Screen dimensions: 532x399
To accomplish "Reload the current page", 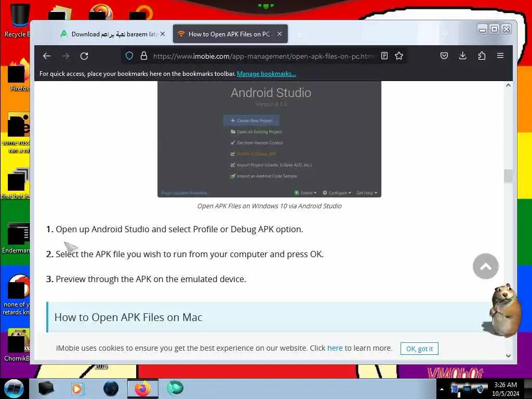I will [84, 56].
